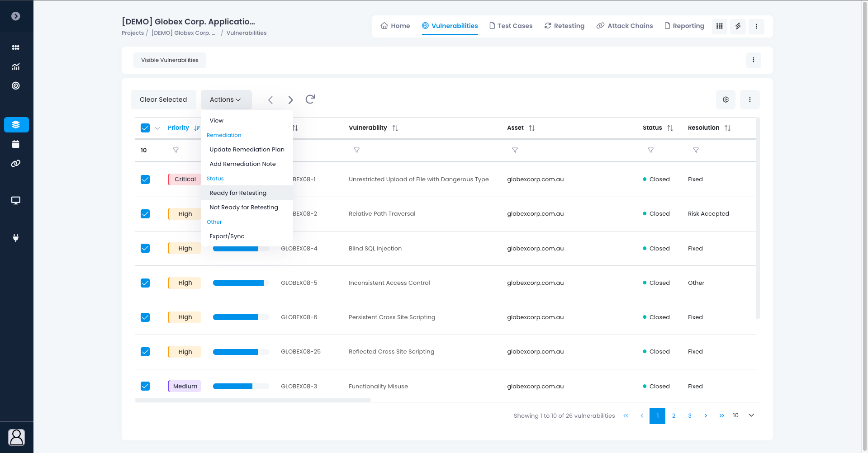Toggle the select-all checkbox in table header
868x453 pixels.
(145, 128)
